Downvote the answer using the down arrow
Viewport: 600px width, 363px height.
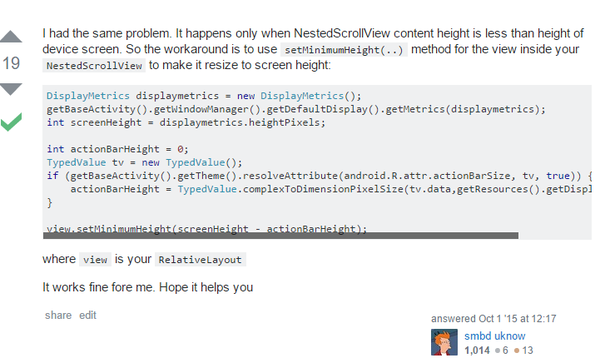click(x=11, y=89)
